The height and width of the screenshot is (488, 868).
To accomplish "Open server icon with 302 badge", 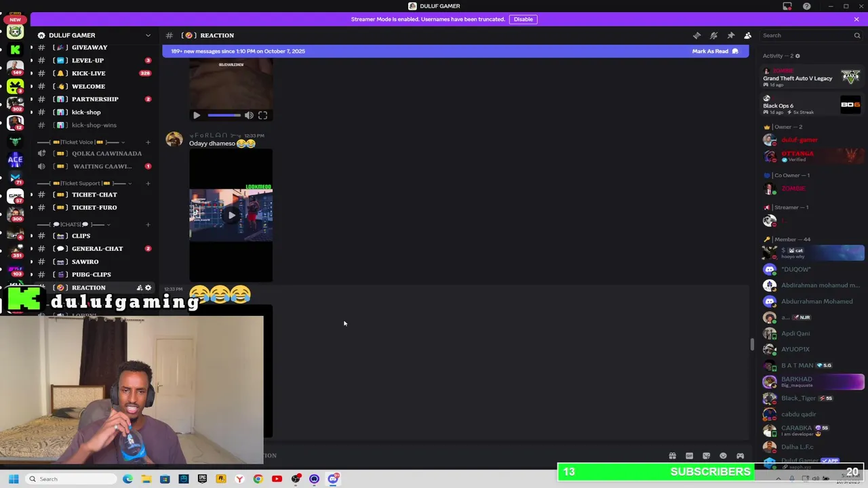I will point(15,104).
